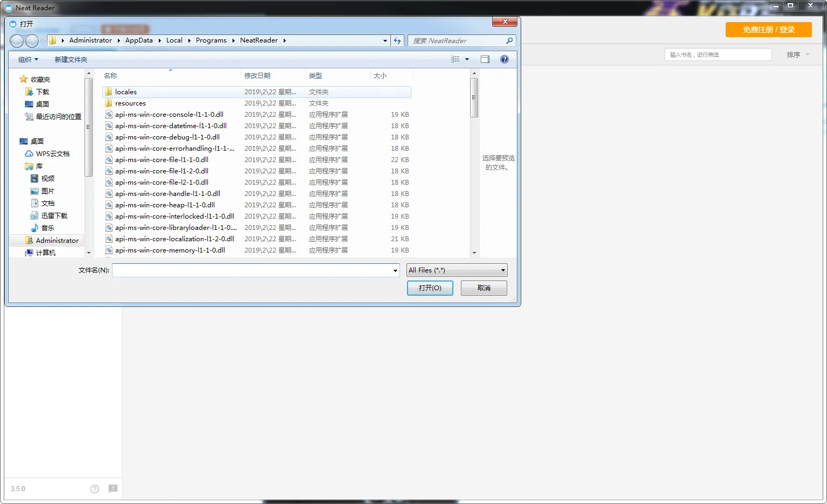
Task: Expand the filename history dropdown arrow
Action: (395, 271)
